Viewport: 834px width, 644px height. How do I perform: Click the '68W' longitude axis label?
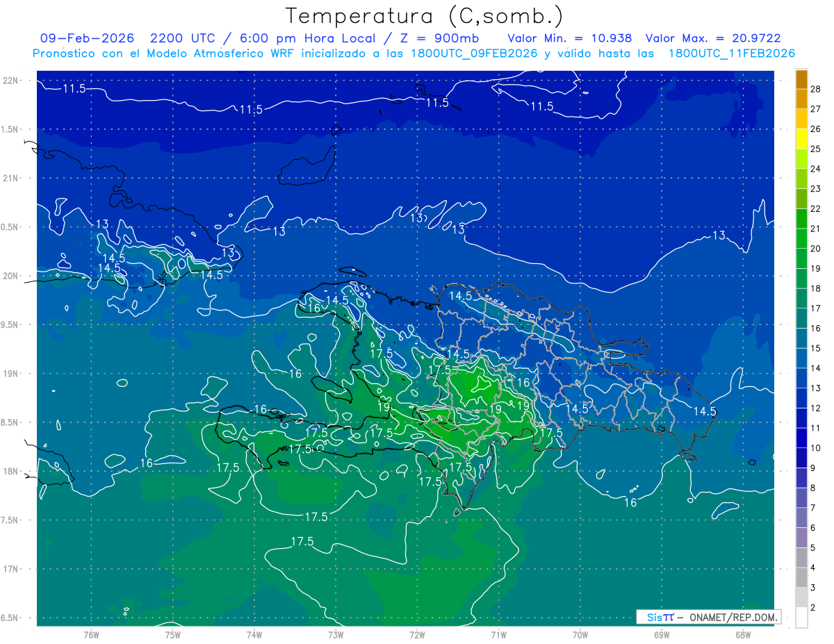(x=743, y=634)
